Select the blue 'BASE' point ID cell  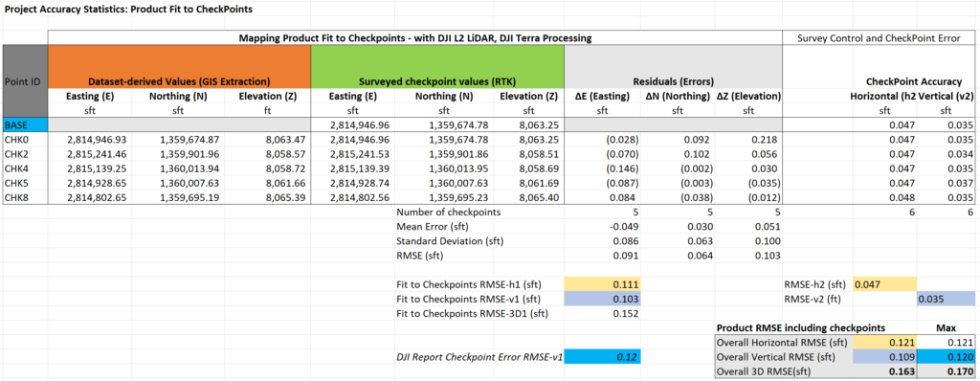pyautogui.click(x=24, y=124)
